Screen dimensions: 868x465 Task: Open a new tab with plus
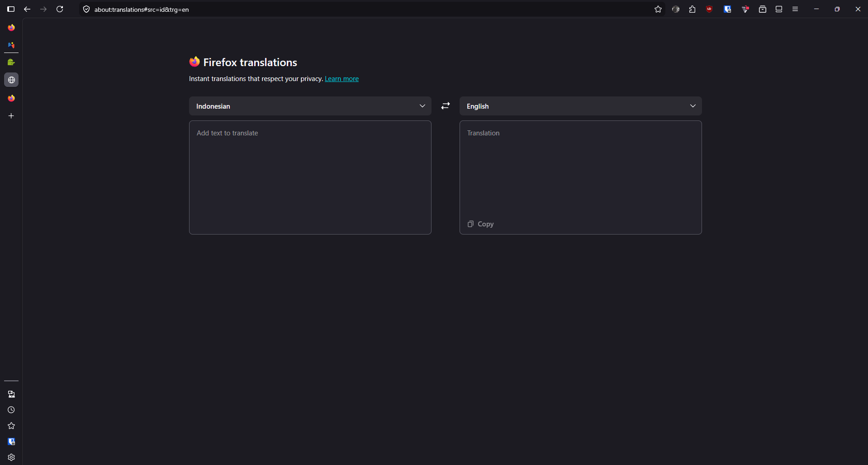click(x=11, y=116)
